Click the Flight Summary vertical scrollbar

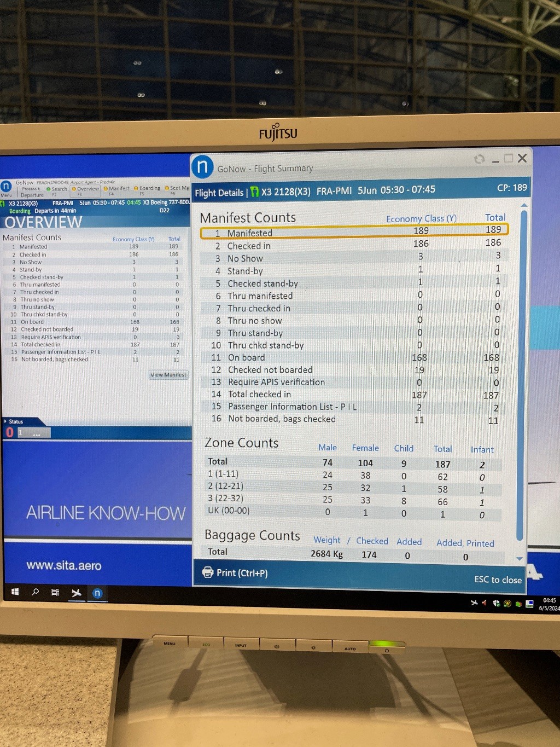coord(522,372)
